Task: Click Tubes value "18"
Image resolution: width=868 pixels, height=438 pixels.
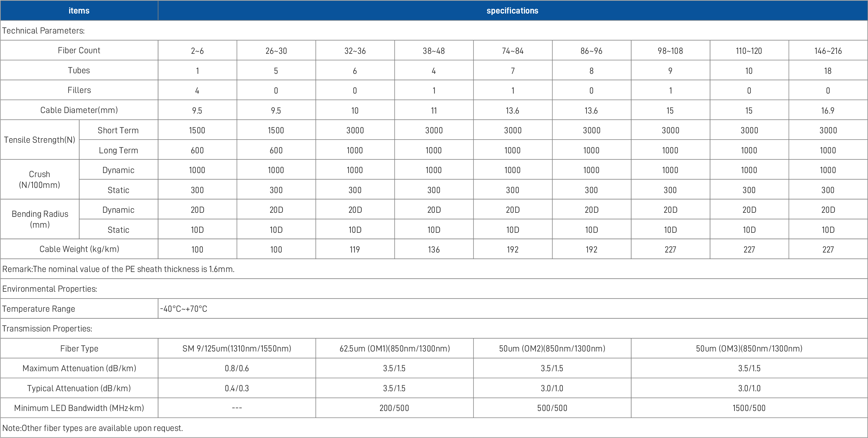Action: pyautogui.click(x=828, y=71)
